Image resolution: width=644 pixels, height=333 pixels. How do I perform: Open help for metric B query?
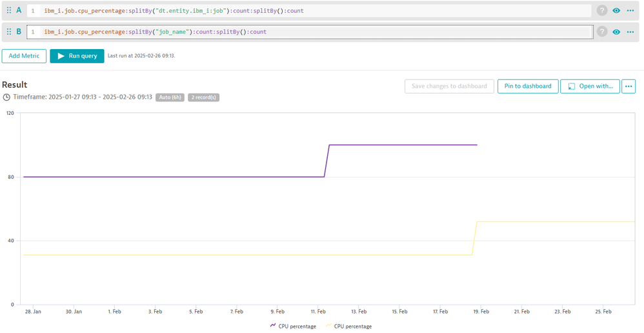click(x=602, y=32)
